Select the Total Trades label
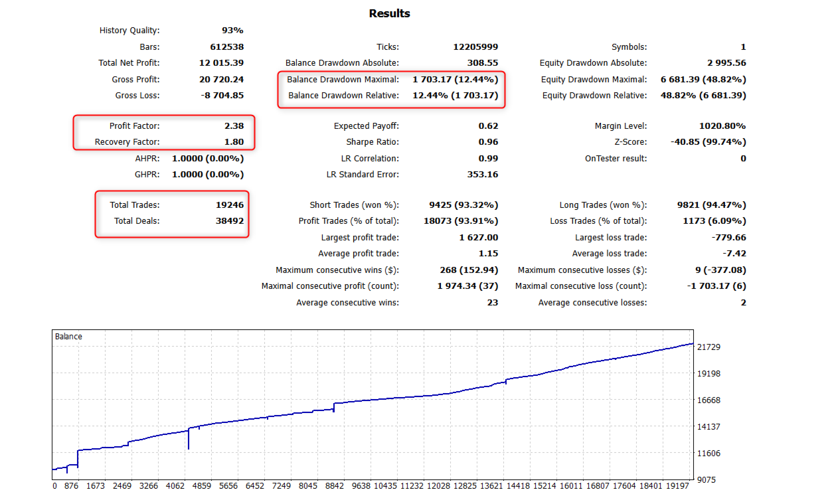 coord(135,205)
